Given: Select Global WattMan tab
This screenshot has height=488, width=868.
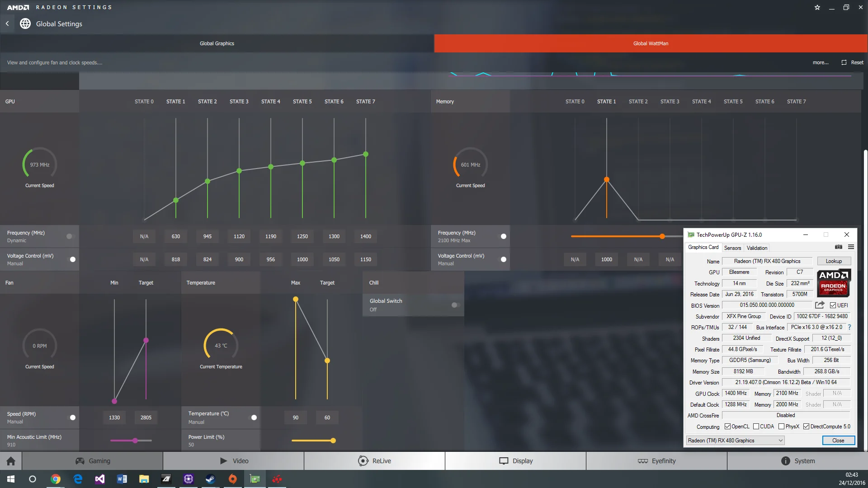Looking at the screenshot, I should point(651,43).
